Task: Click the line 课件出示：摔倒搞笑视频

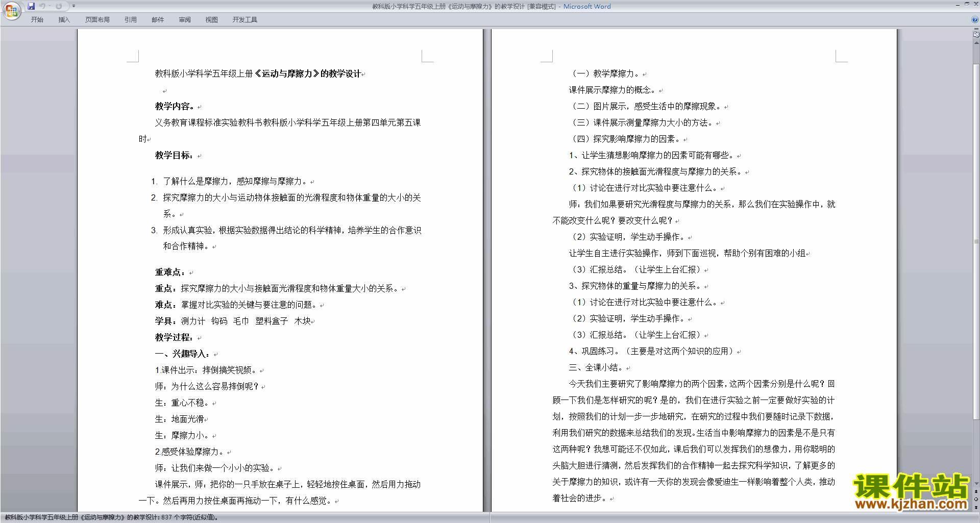Action: [207, 370]
